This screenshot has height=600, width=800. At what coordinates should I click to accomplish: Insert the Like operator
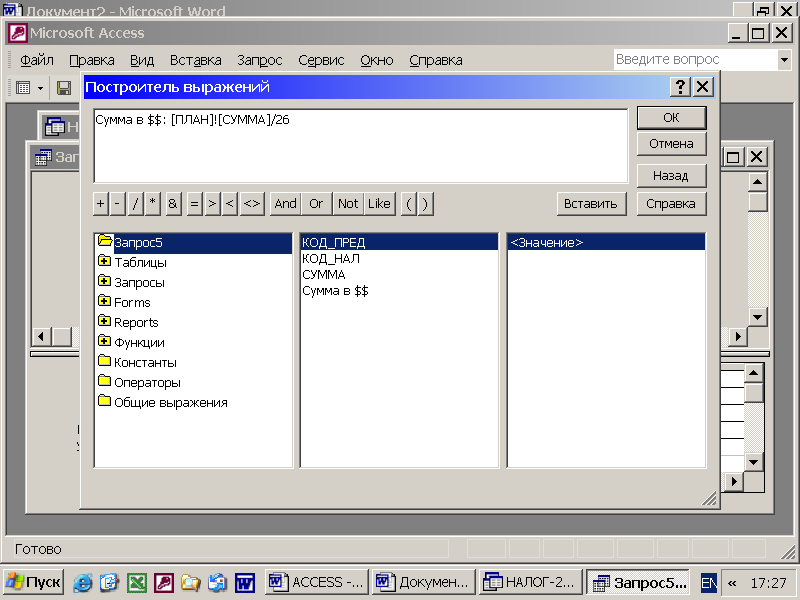(x=379, y=204)
